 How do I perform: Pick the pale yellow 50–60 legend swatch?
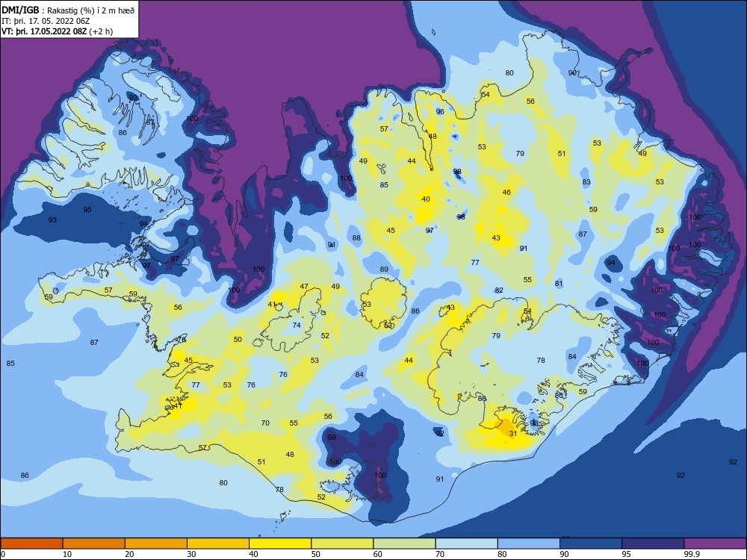(x=343, y=544)
